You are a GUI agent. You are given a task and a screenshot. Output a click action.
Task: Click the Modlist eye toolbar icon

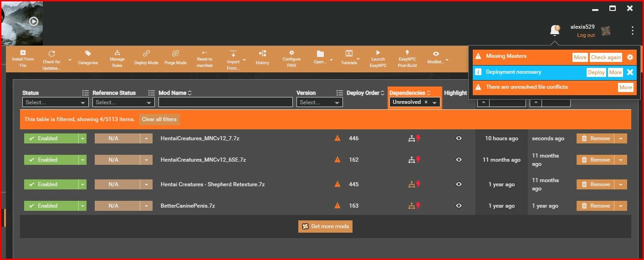tap(436, 54)
